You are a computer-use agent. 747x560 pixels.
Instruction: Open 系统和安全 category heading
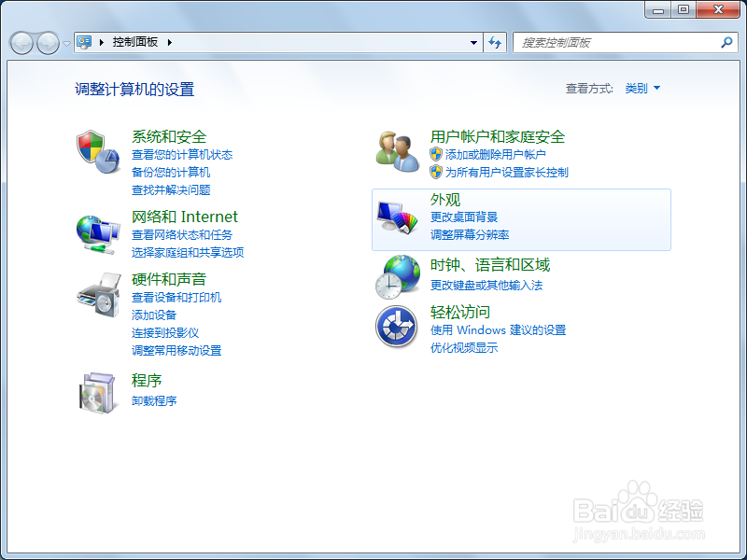pos(169,136)
